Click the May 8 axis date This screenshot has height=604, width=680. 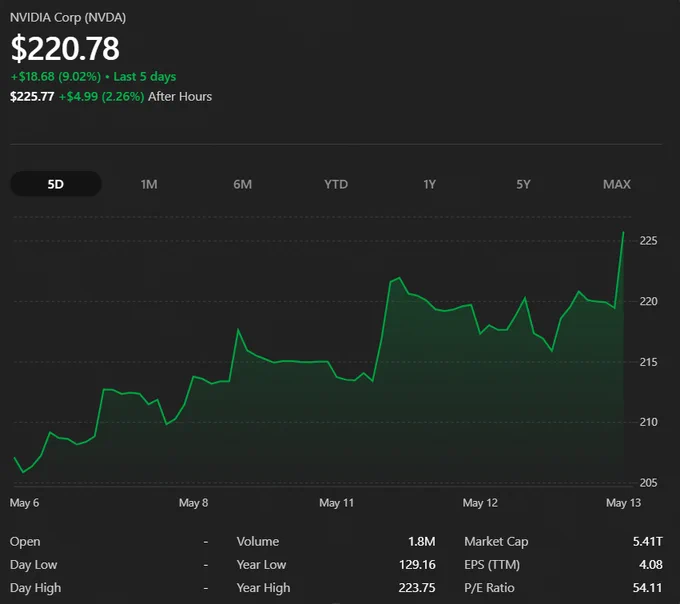tap(193, 503)
